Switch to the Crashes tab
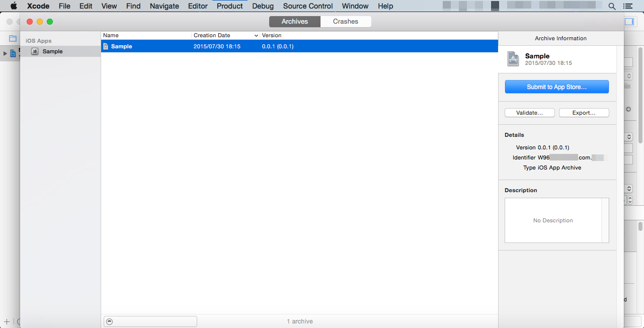This screenshot has height=328, width=644. point(346,22)
